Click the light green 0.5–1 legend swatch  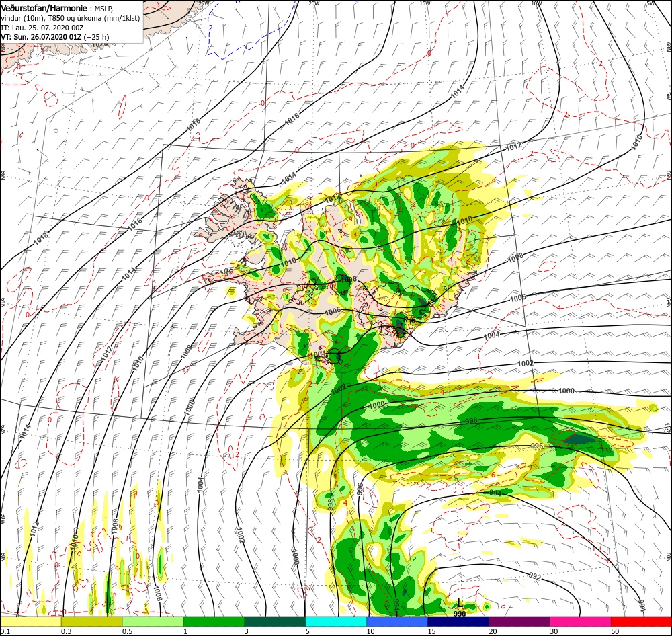tap(153, 621)
